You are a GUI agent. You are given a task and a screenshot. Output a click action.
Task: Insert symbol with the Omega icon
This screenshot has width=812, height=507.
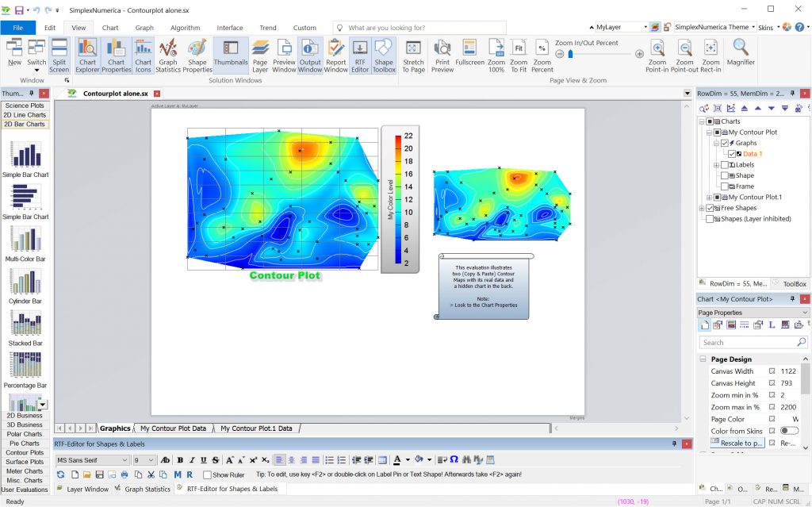pos(454,460)
